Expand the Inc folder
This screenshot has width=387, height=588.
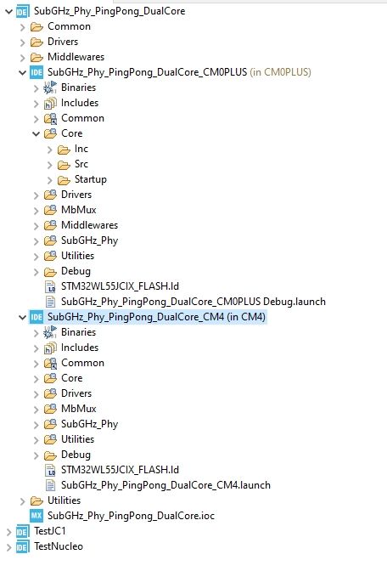[50, 150]
